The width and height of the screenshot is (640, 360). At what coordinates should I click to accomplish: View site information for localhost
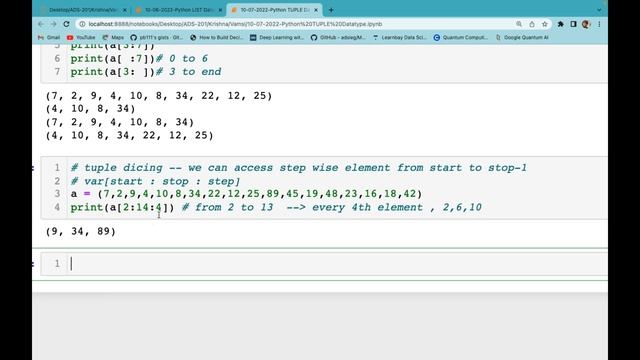[x=82, y=24]
